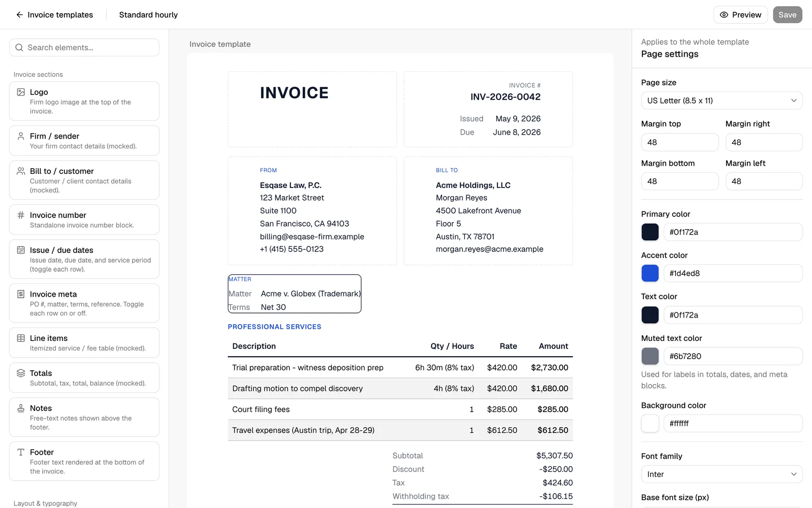Click the morgan.reyes@acme.example email

click(x=489, y=249)
